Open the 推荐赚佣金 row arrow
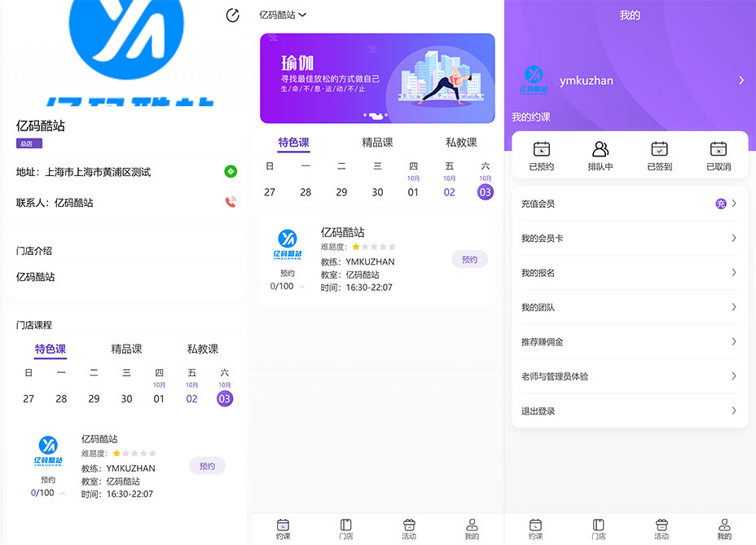 tap(734, 341)
